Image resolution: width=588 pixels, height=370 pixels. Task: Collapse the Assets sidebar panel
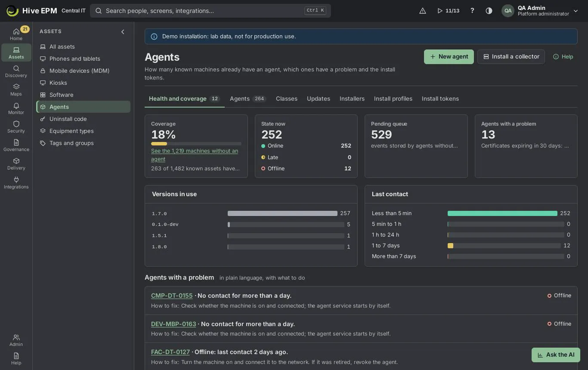coord(123,31)
